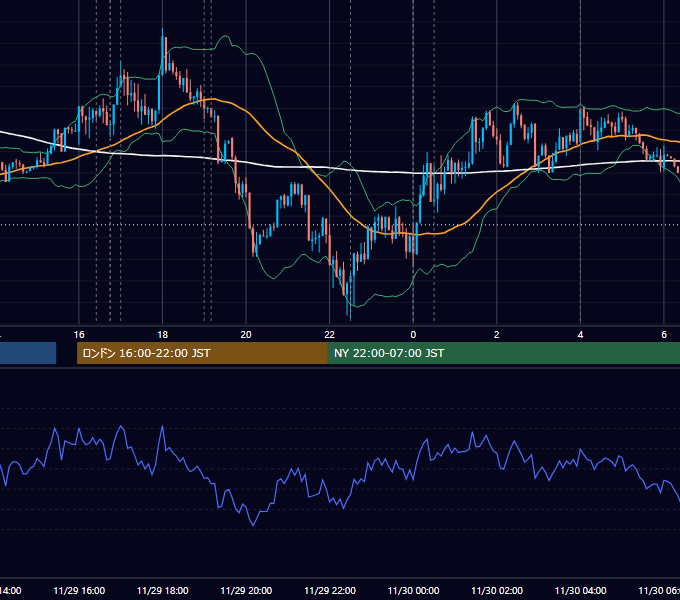The image size is (680, 600).
Task: Click the blue session bar left of ロンドン
Action: 28,353
